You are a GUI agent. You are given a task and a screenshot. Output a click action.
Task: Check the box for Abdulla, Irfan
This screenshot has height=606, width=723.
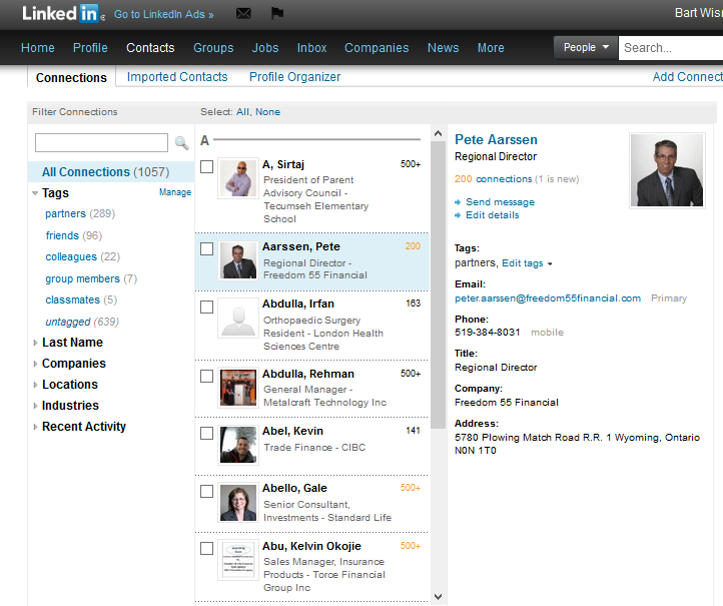click(207, 307)
